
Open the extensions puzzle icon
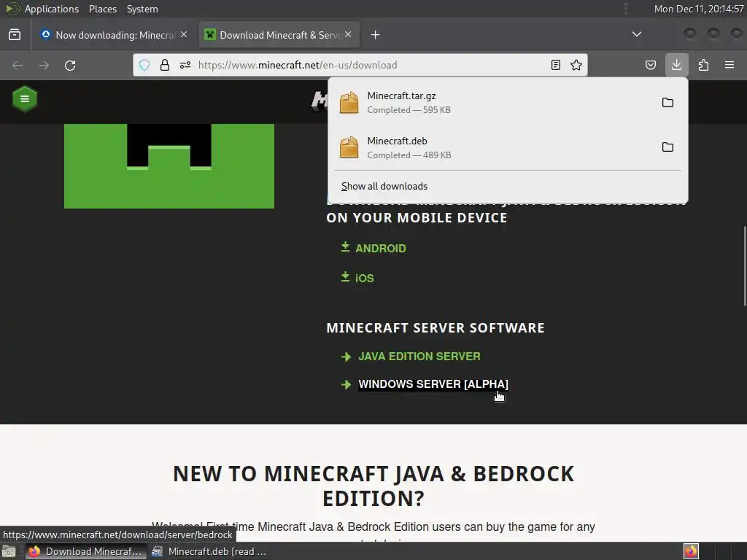coord(703,65)
